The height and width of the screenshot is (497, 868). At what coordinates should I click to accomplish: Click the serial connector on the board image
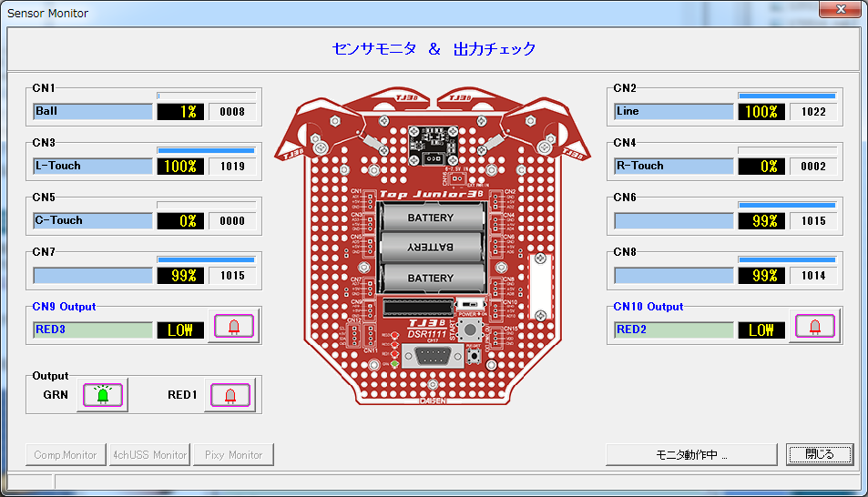[433, 357]
